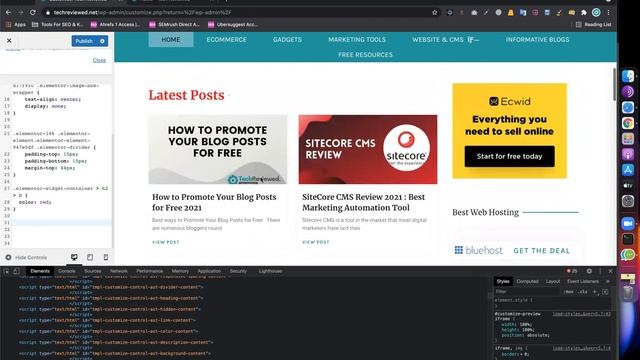
Task: Go back in browser
Action: click(x=9, y=13)
